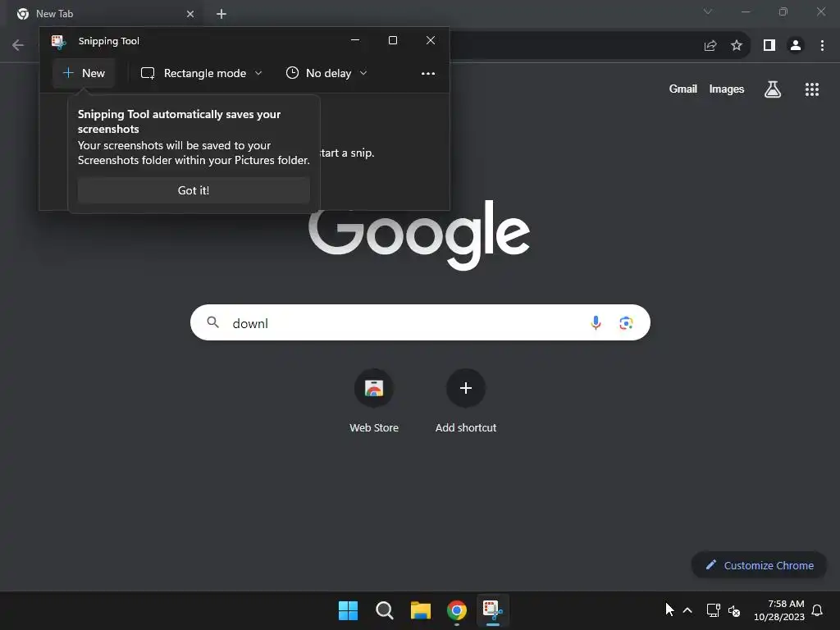The width and height of the screenshot is (840, 630).
Task: Share this page from Chrome toolbar
Action: (x=710, y=46)
